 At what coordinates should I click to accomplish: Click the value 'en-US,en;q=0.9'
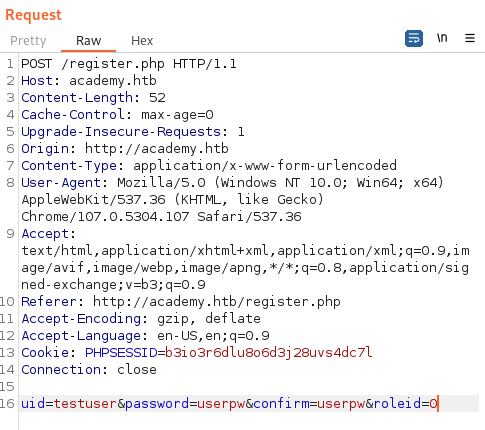213,336
